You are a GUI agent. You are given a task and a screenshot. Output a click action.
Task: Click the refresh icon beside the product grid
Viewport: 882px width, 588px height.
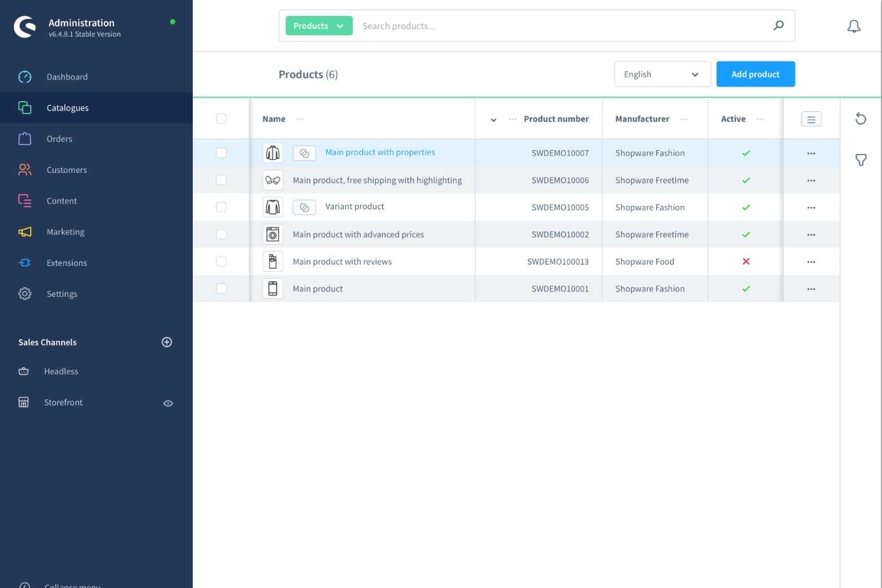coord(861,118)
